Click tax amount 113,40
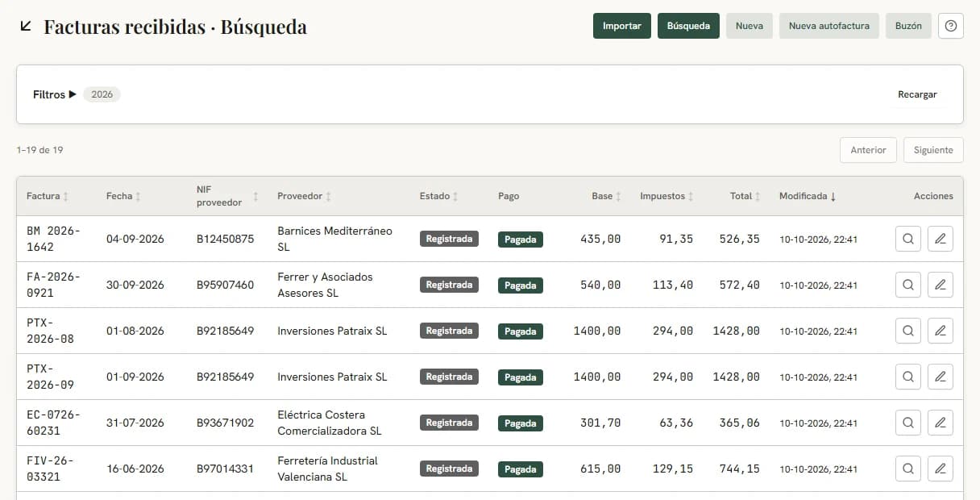This screenshot has width=980, height=500. pyautogui.click(x=672, y=285)
